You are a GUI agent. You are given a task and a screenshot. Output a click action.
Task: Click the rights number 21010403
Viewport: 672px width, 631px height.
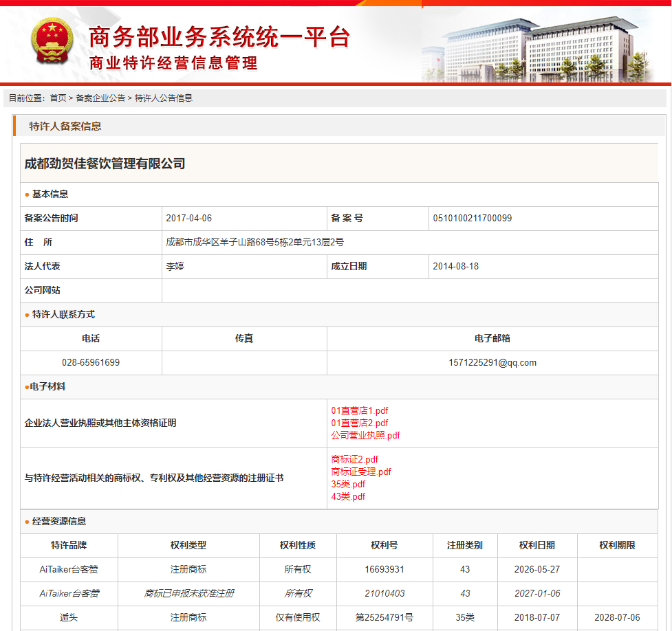(384, 593)
